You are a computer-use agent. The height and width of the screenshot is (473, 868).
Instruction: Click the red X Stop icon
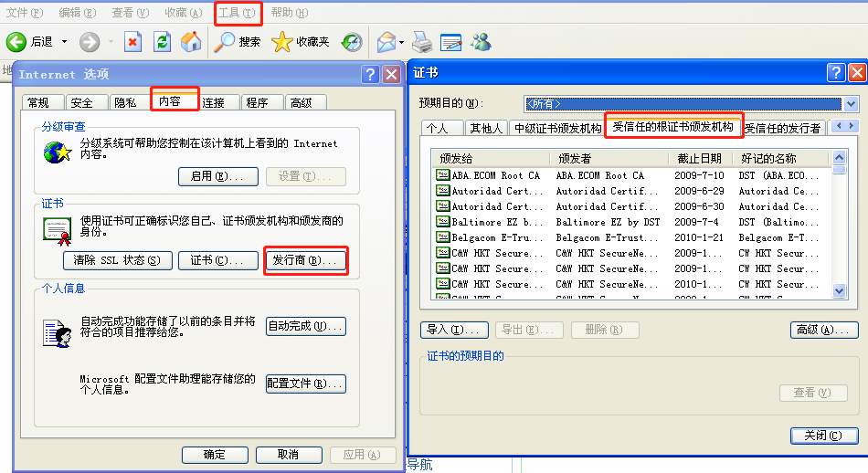(132, 42)
